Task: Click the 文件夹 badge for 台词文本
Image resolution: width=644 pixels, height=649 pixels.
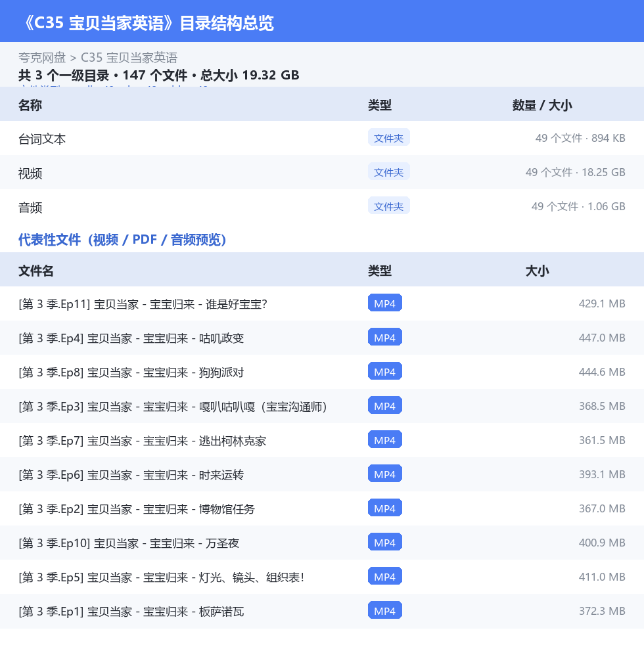Action: click(x=388, y=138)
